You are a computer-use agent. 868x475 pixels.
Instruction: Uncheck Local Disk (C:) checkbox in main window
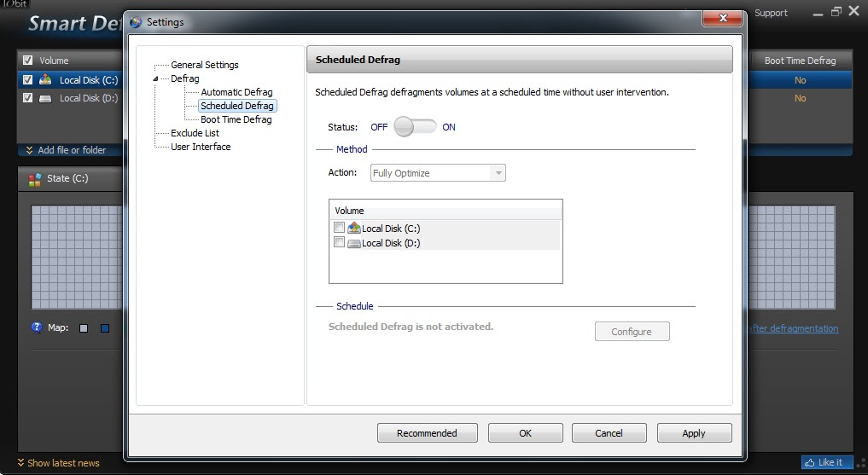(27, 79)
